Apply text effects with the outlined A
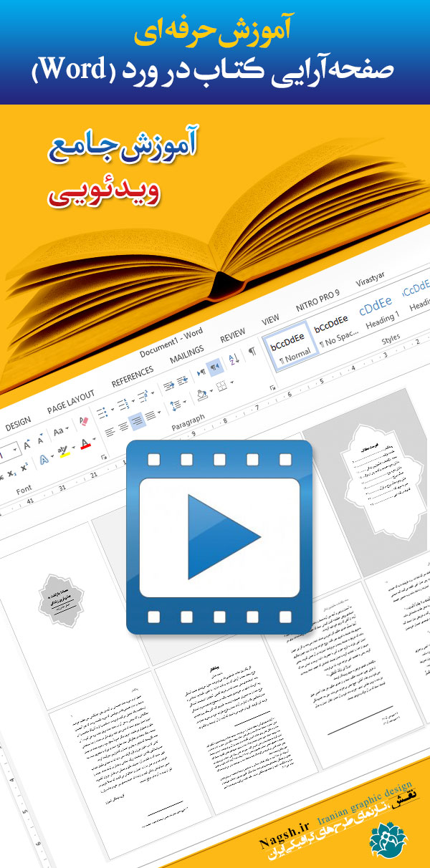Viewport: 430px width, 868px height. click(44, 459)
